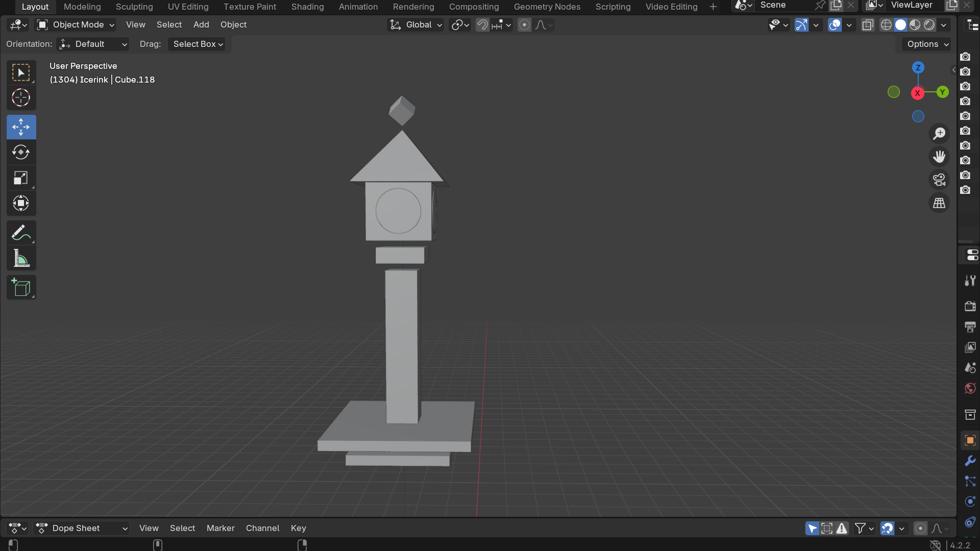Image resolution: width=980 pixels, height=551 pixels.
Task: Expand the Global orientation dropdown
Action: point(415,25)
